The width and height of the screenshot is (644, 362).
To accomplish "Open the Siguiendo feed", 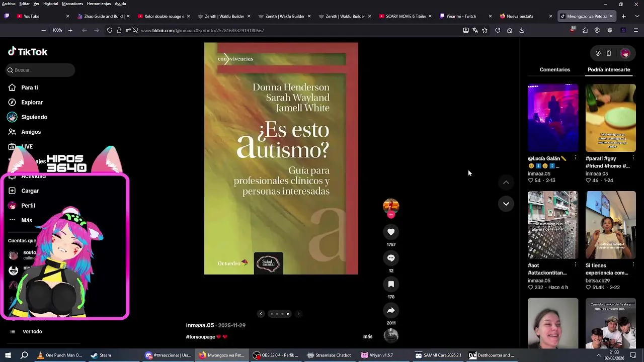I will tap(28, 117).
